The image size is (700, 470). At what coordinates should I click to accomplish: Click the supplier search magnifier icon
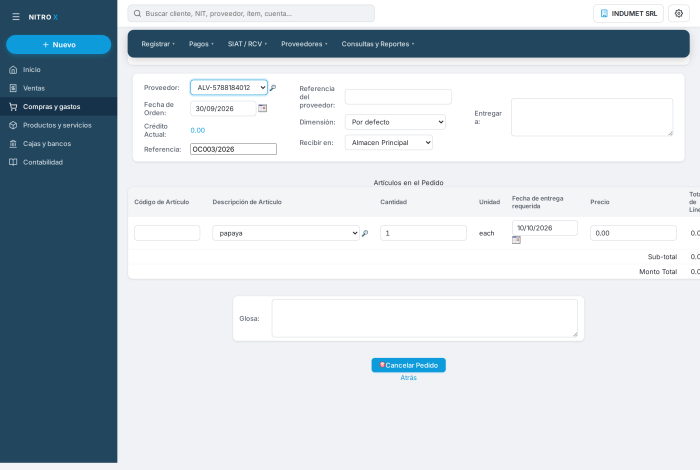click(273, 88)
